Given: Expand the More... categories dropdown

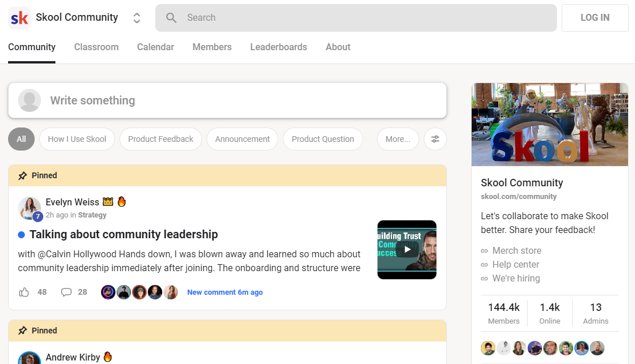Looking at the screenshot, I should 398,139.
